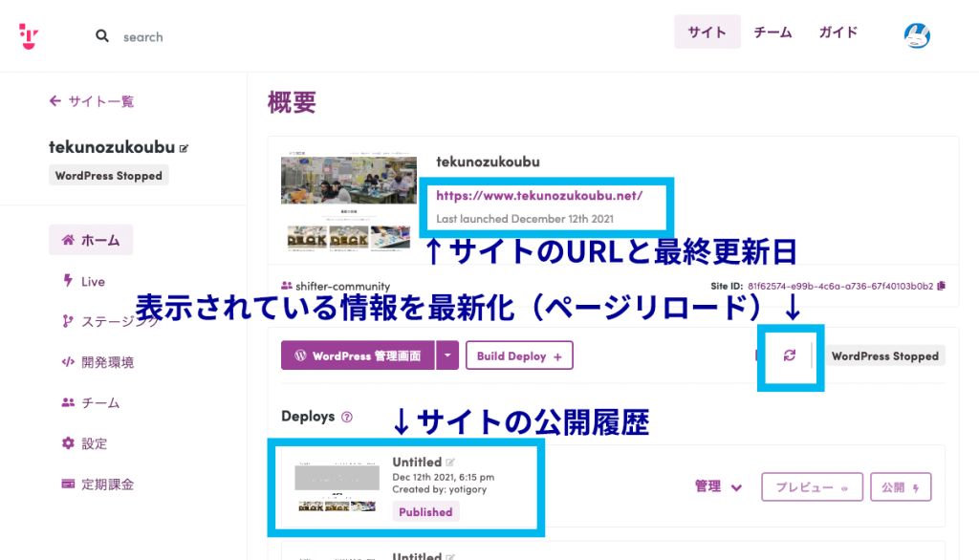This screenshot has width=979, height=560.
Task: Open Live in the sidebar
Action: (x=83, y=281)
